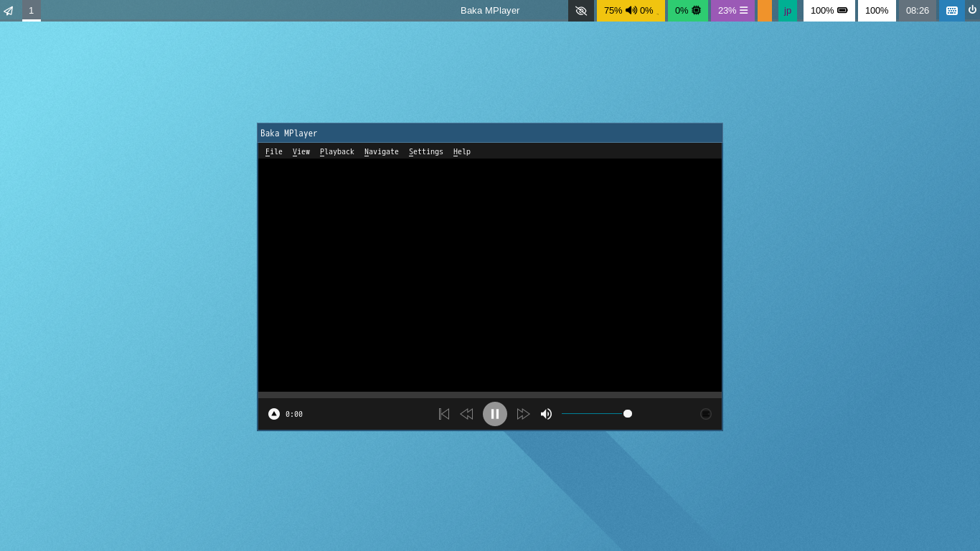Open the Navigate menu
This screenshot has height=551, width=980.
[x=381, y=151]
